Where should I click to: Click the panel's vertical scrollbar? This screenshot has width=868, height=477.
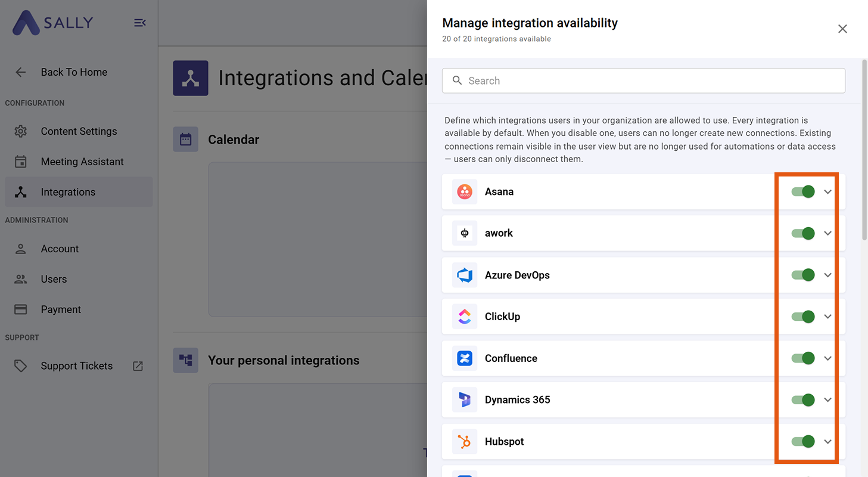click(x=864, y=149)
